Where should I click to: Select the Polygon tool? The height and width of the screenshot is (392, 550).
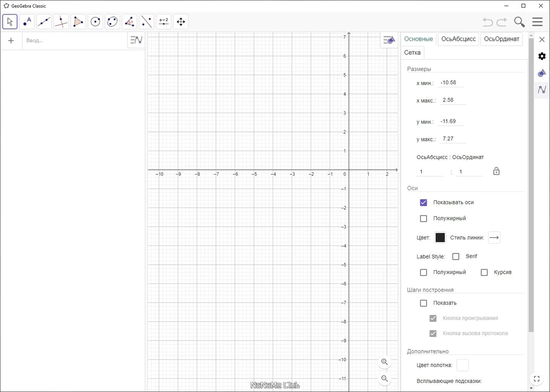78,22
